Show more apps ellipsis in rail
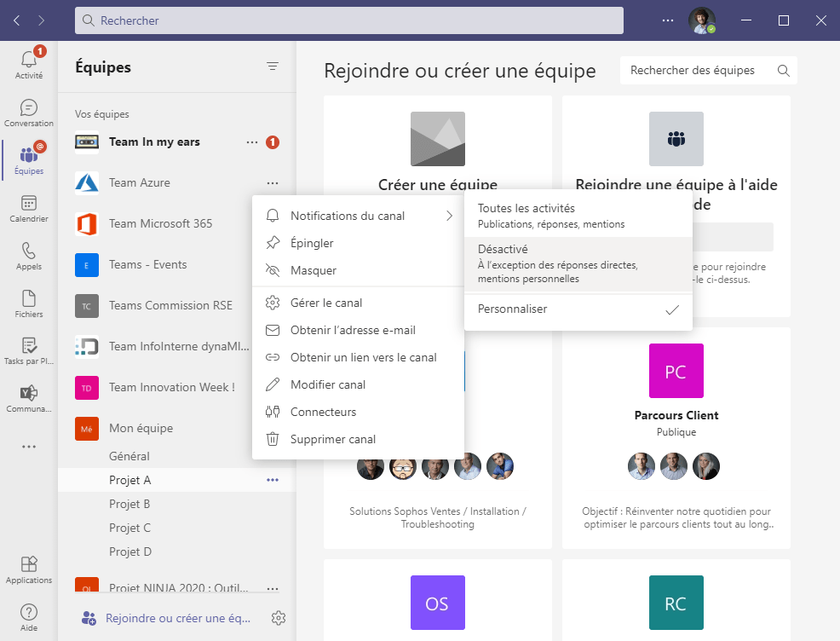The width and height of the screenshot is (840, 641). pos(29,447)
